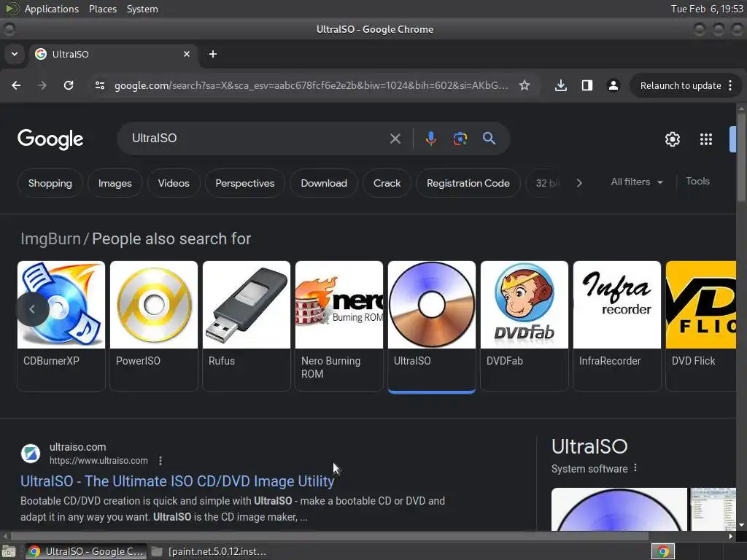This screenshot has height=560, width=747.
Task: Expand the All filters dropdown
Action: pos(637,182)
